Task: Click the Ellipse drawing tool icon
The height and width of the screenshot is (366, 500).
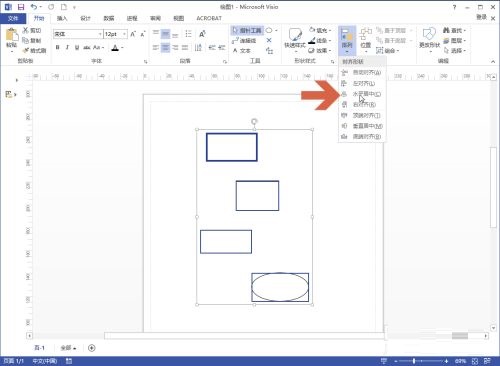Action: pos(269,30)
